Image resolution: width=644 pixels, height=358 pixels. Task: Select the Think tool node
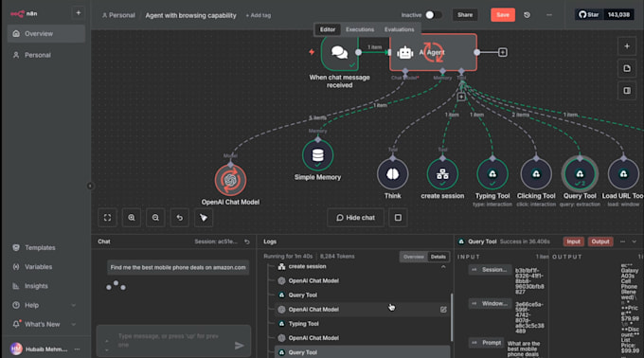point(393,174)
